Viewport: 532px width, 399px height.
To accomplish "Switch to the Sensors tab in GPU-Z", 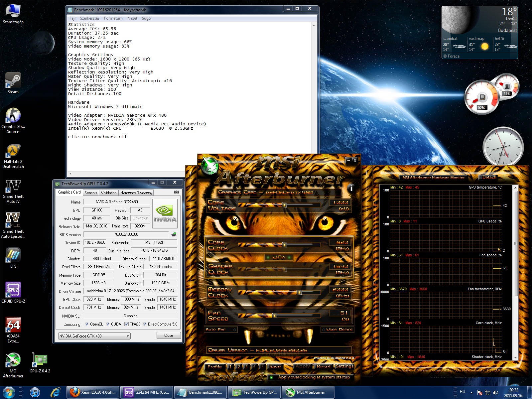I will pyautogui.click(x=91, y=193).
